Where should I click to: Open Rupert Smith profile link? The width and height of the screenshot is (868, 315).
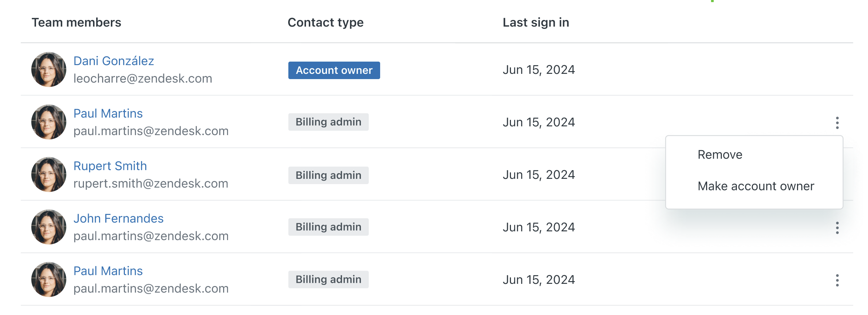tap(110, 166)
